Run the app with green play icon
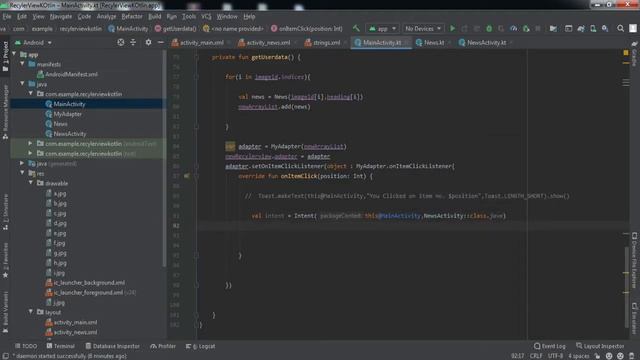The width and height of the screenshot is (640, 360). tap(452, 29)
